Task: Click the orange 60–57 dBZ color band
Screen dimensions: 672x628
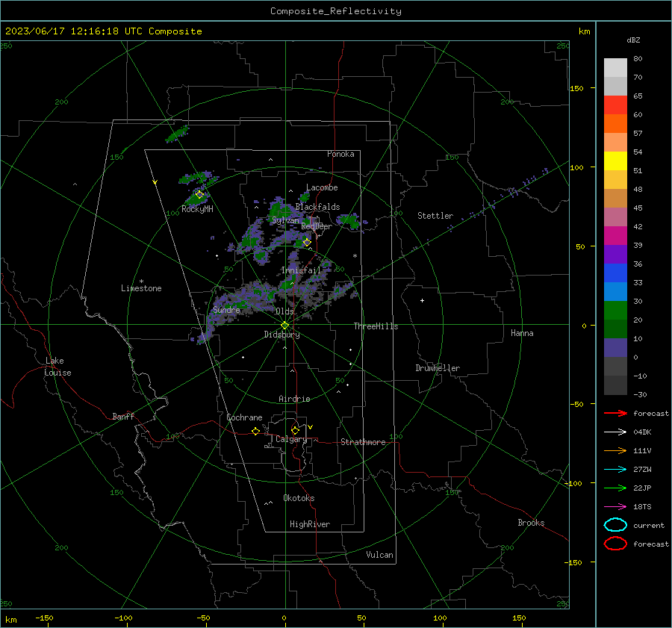Action: click(x=615, y=123)
